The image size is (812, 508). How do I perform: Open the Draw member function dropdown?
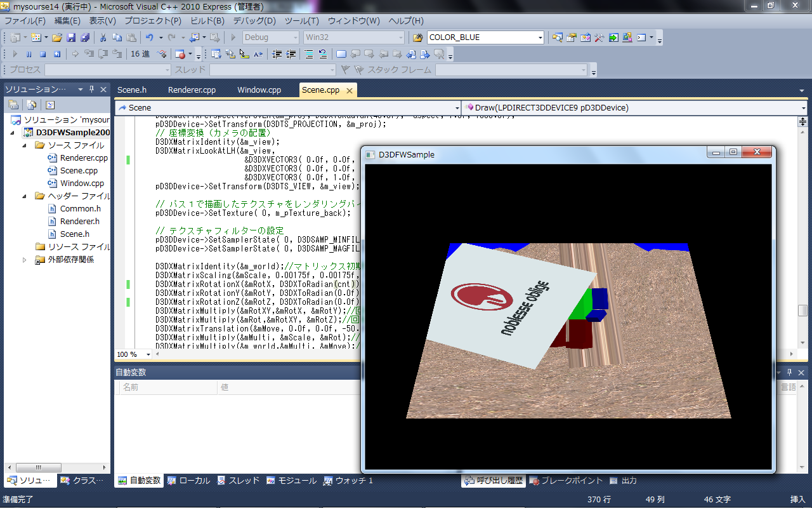(x=804, y=108)
